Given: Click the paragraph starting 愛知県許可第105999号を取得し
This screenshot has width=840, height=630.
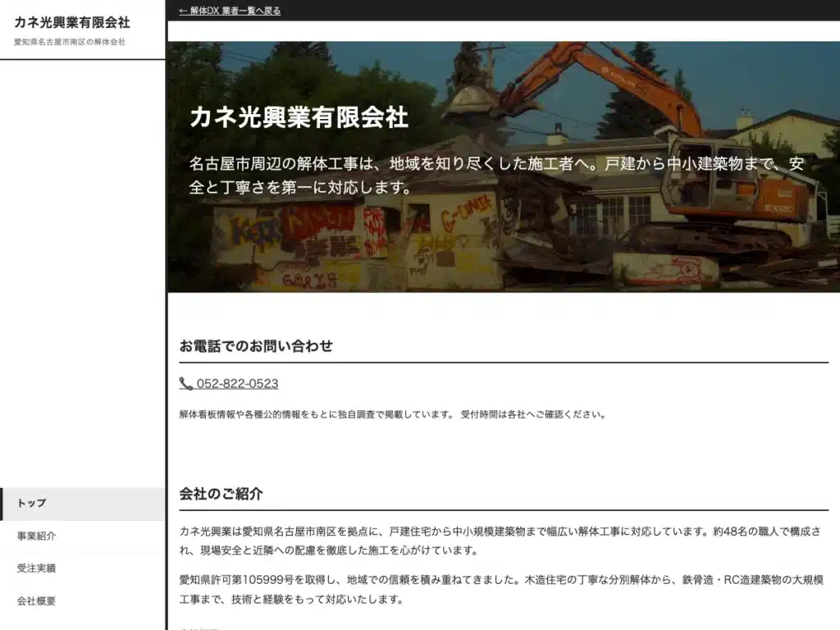Looking at the screenshot, I should (x=501, y=589).
